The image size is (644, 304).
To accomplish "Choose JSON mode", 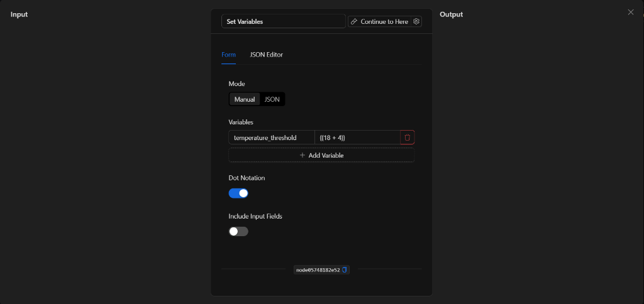I will (272, 99).
